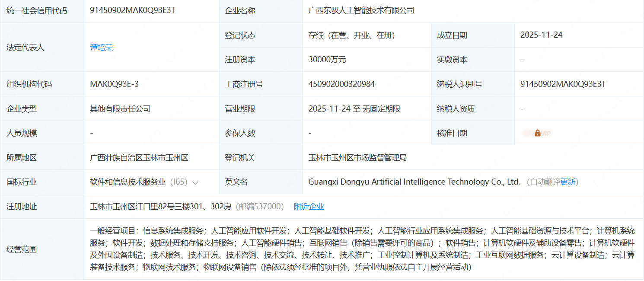Click company name 广西东驭人工智能技术有限公司
Screen dimensions: 644x281
(x=361, y=10)
